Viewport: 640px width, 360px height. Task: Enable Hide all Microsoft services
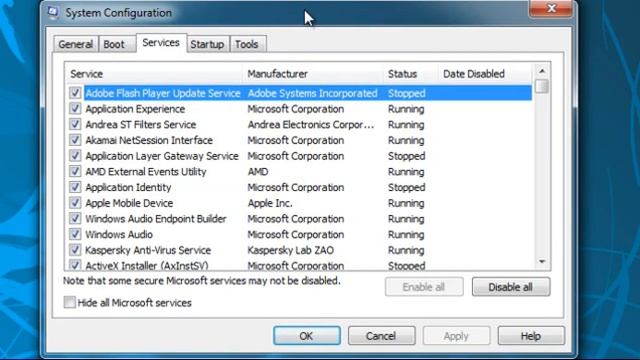click(x=69, y=302)
